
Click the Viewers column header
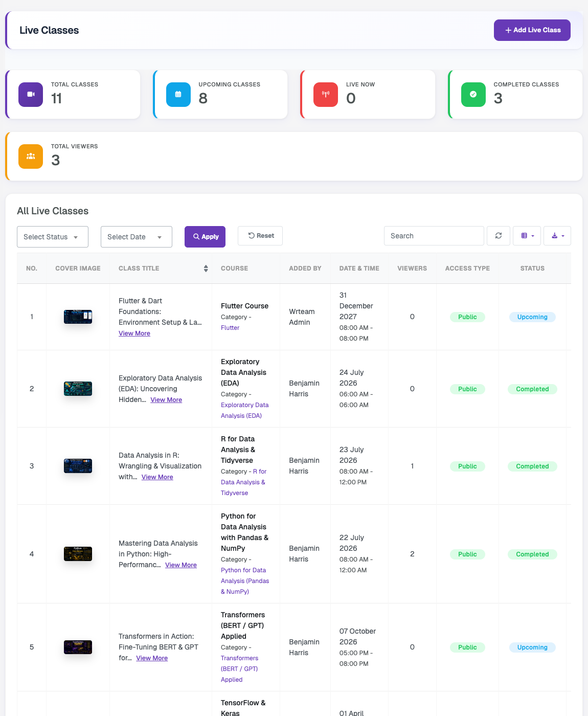412,268
